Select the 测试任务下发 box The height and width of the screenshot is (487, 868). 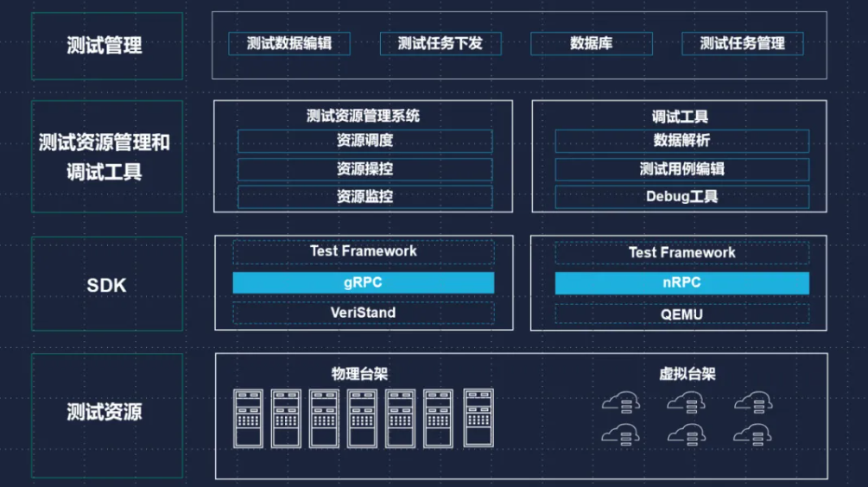[440, 43]
